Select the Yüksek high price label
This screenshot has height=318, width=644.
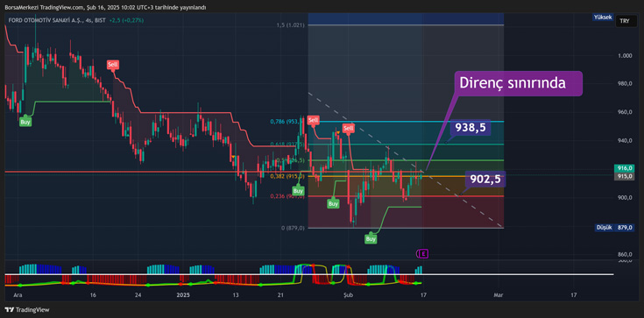click(x=603, y=18)
